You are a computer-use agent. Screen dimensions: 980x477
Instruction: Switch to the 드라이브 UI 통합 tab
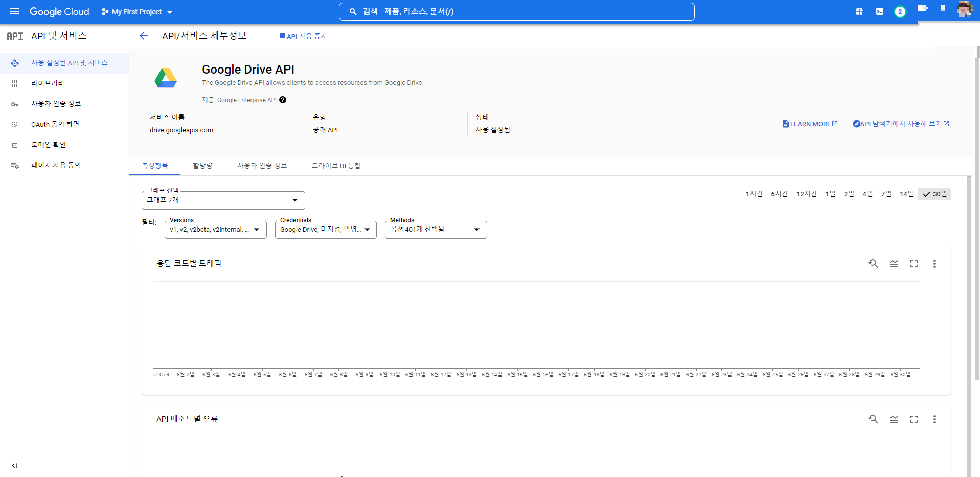pyautogui.click(x=336, y=166)
